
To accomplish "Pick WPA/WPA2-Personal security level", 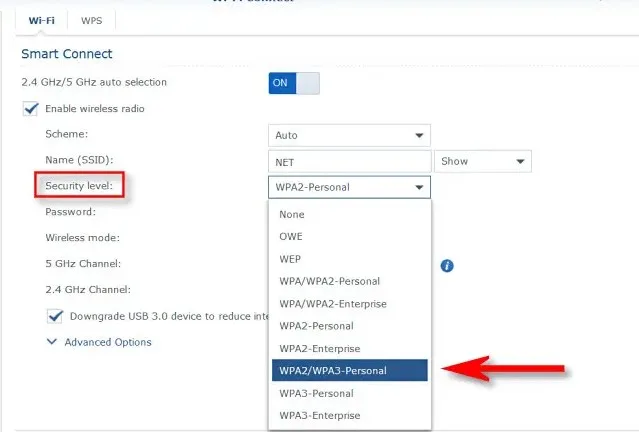I will [329, 281].
